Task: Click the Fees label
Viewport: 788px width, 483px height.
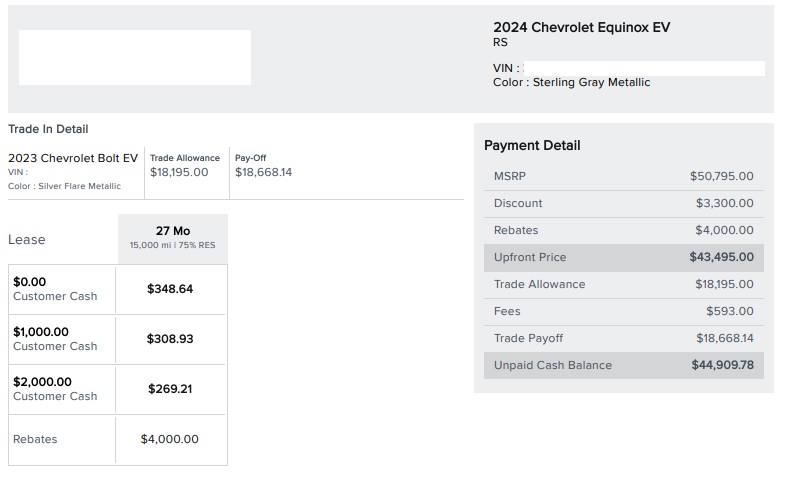Action: pyautogui.click(x=507, y=312)
